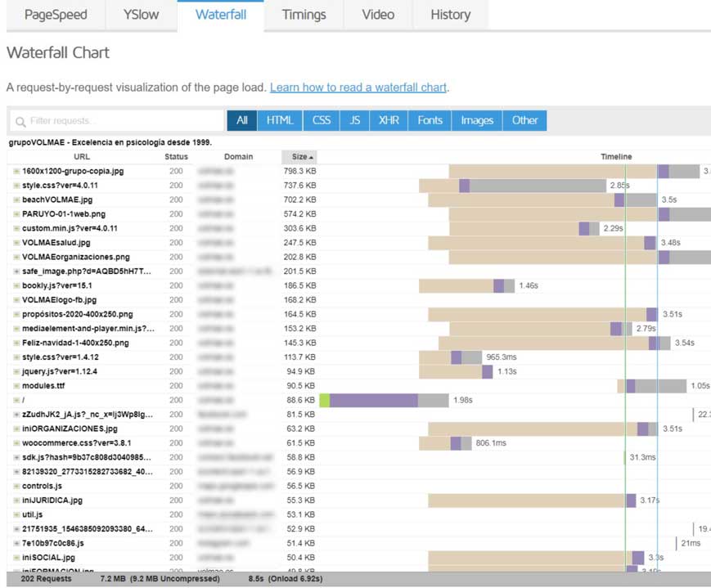The width and height of the screenshot is (711, 588).
Task: Open the YSlow tab
Action: [142, 15]
